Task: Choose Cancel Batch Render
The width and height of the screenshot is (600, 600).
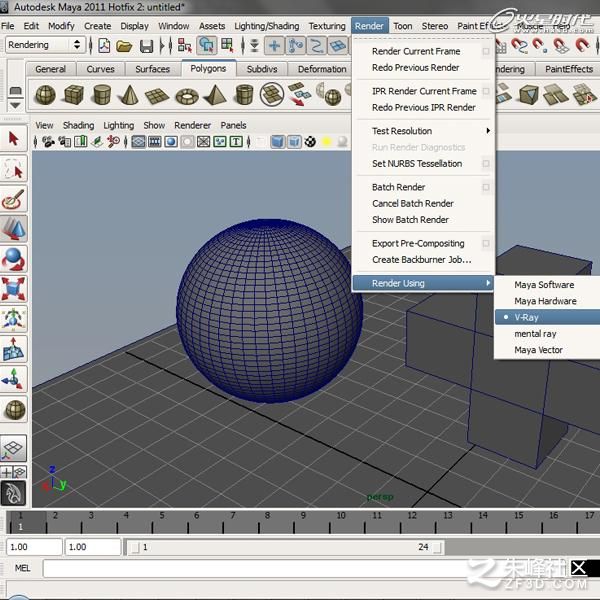Action: pos(413,204)
